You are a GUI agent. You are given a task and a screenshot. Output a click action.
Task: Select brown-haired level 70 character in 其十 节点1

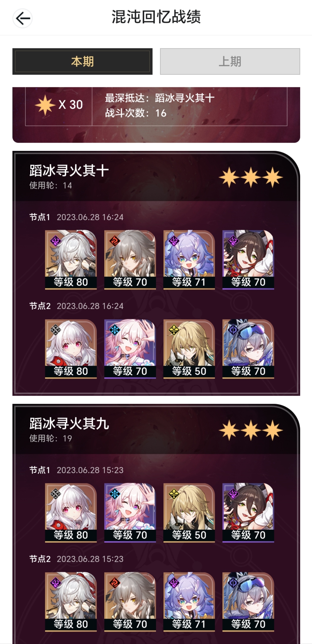pos(248,260)
